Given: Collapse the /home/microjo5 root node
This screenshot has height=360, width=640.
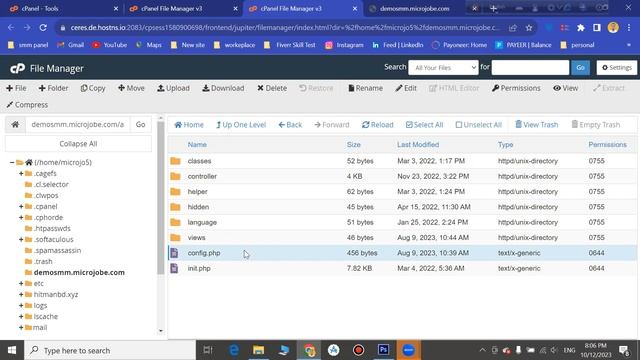Looking at the screenshot, I should tap(12, 162).
